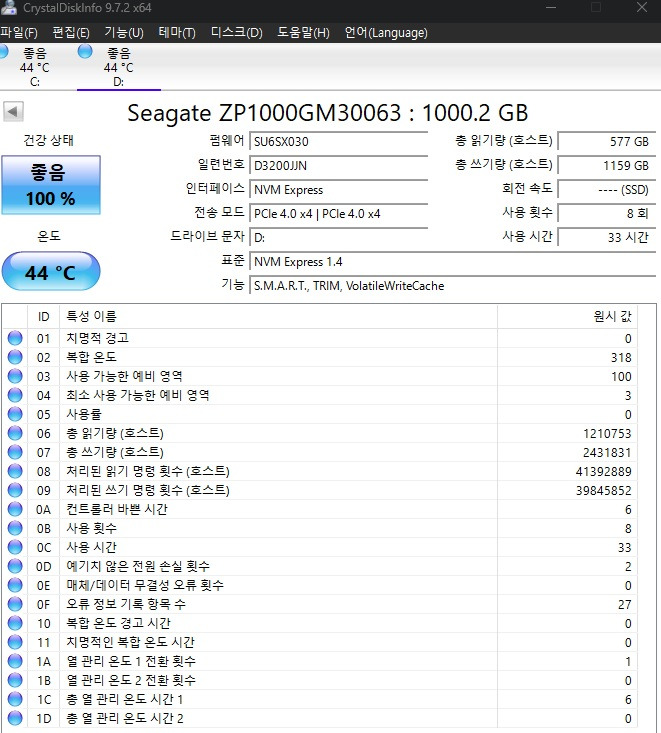Click the status orb for 0A 컨트롤러 바쁜 시간

(15, 509)
